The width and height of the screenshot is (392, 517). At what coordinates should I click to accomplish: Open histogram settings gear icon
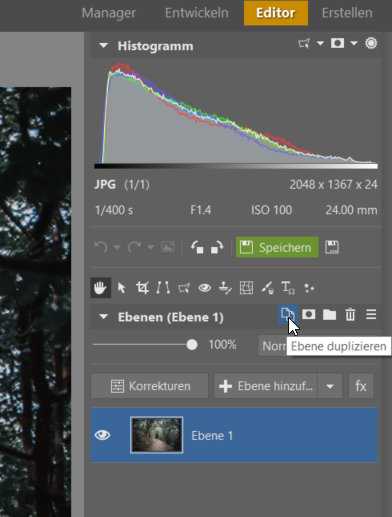point(371,43)
